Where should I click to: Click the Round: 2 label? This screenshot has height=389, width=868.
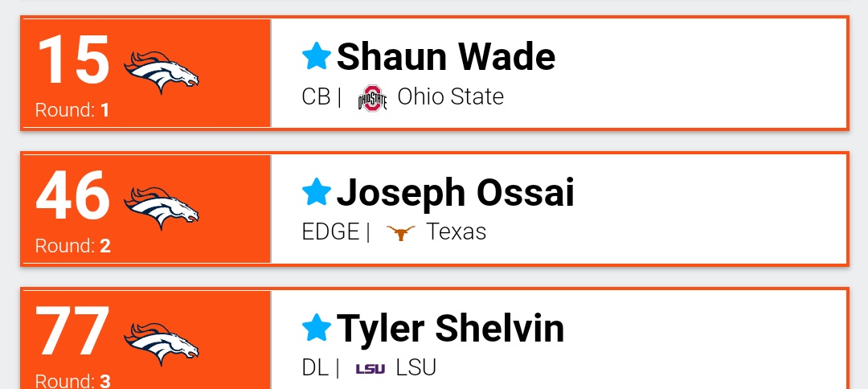click(72, 245)
